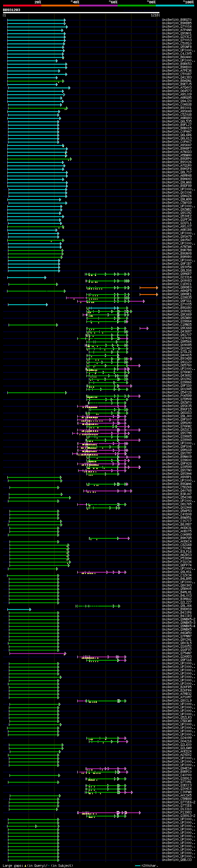Select the UniRef100_B9H7Q5 label
The image size is (197, 868).
click(x=177, y=538)
